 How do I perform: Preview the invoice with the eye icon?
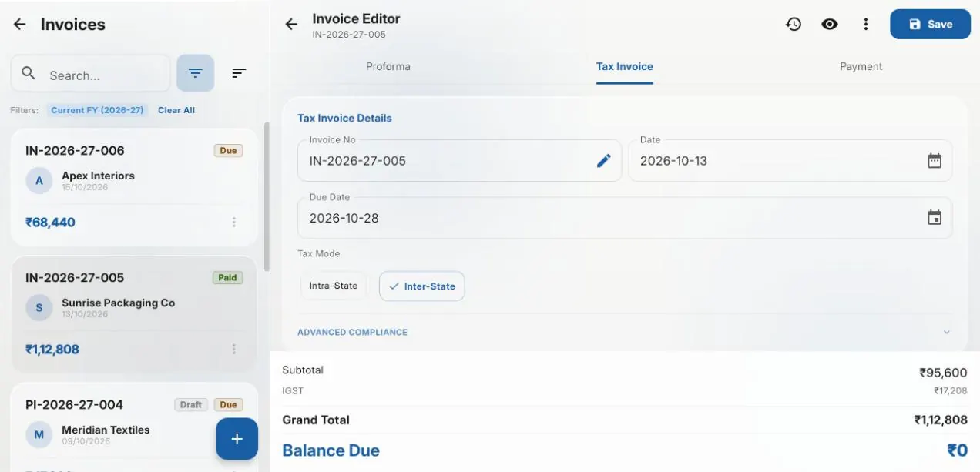pos(830,25)
